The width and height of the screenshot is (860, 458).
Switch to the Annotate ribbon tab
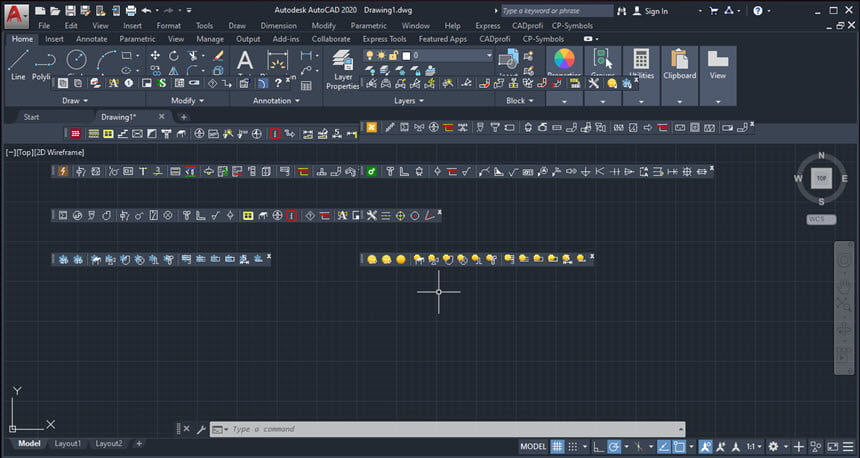tap(92, 39)
